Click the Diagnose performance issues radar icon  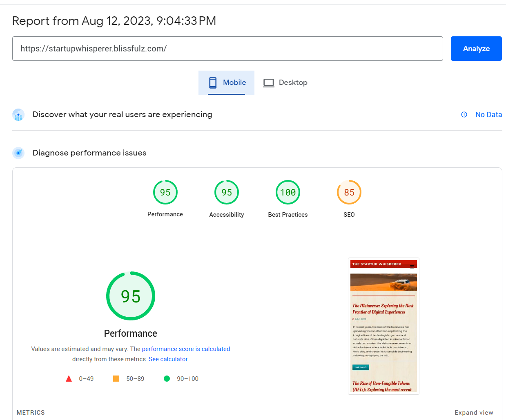click(18, 153)
